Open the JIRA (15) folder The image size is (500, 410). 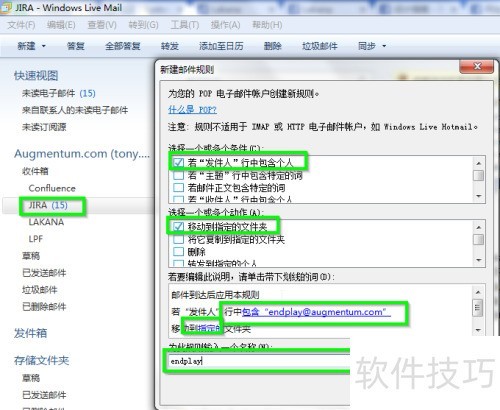48,205
